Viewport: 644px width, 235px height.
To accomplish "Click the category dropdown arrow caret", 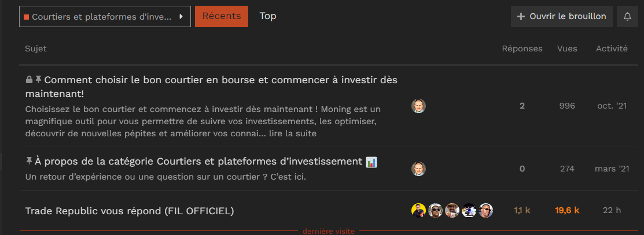I will pyautogui.click(x=181, y=17).
